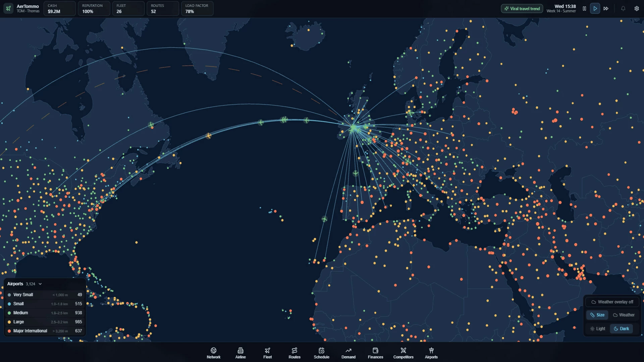Open the notifications bell

tap(623, 9)
